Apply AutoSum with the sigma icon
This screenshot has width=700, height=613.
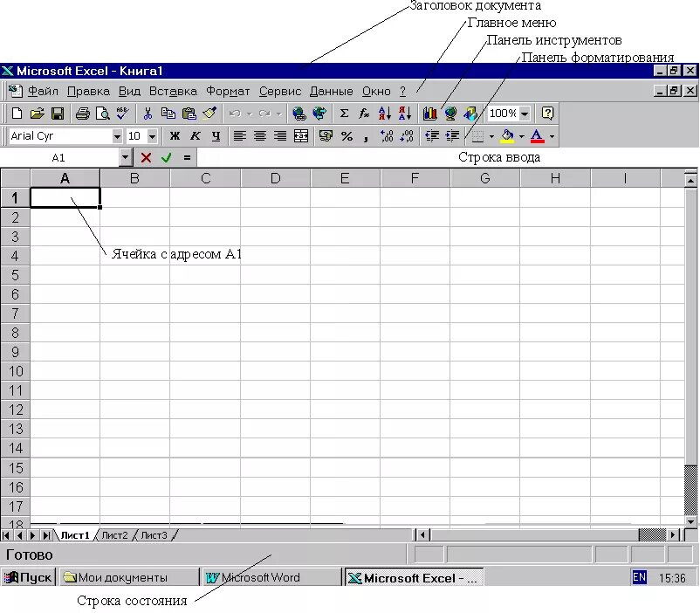(x=344, y=114)
